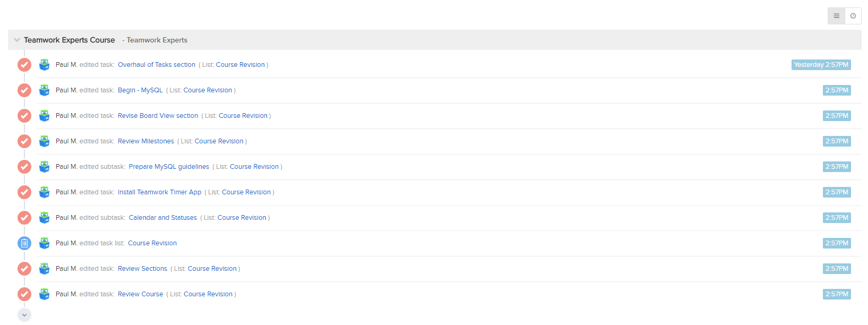
Task: Click Paul M. avatar in edited task list row
Action: [45, 243]
